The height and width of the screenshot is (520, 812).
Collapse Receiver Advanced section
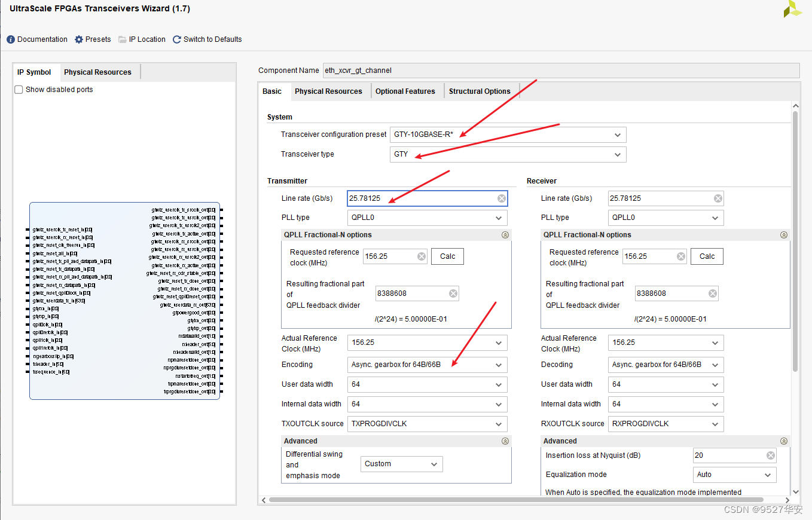click(784, 441)
